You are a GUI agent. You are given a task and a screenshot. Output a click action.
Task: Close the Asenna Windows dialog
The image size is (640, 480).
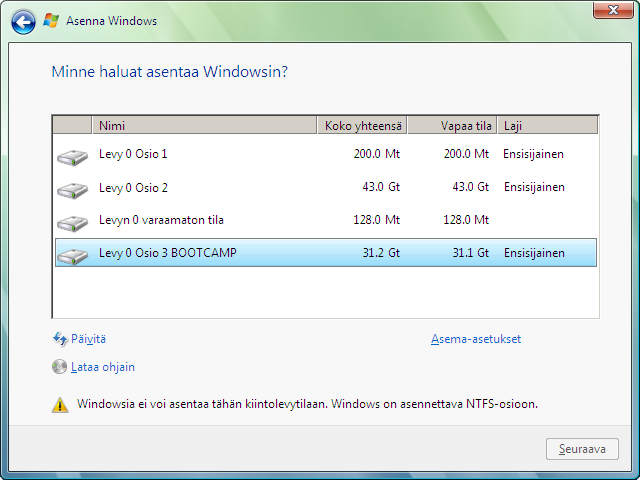point(613,10)
